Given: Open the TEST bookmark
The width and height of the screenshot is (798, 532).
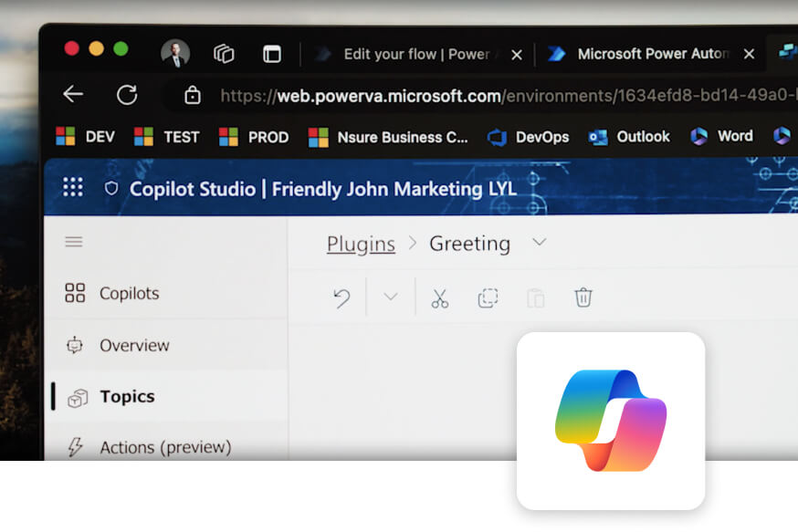Looking at the screenshot, I should click(x=166, y=137).
